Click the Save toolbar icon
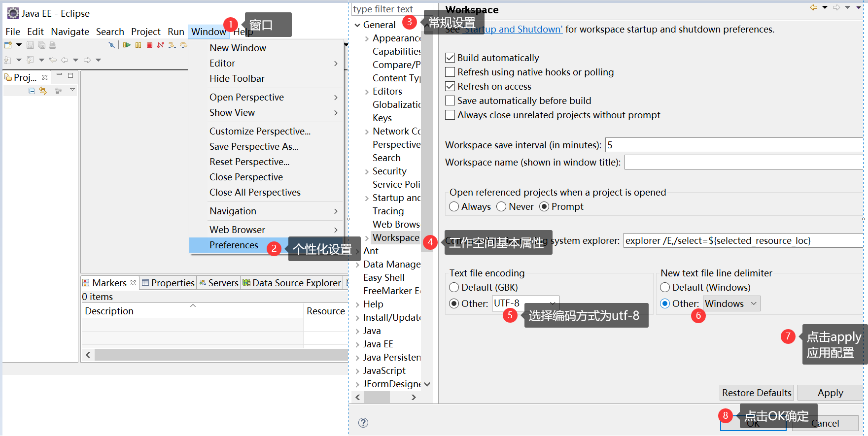Image resolution: width=868 pixels, height=436 pixels. click(x=30, y=45)
